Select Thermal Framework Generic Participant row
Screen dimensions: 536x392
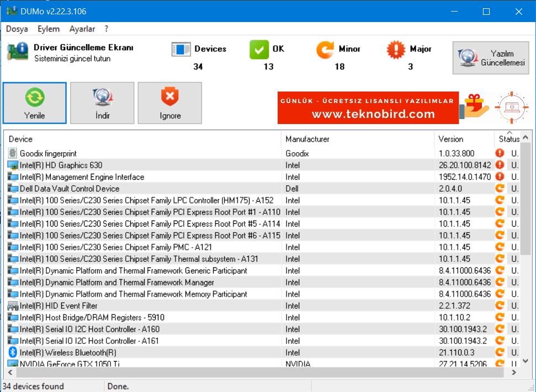coord(262,271)
